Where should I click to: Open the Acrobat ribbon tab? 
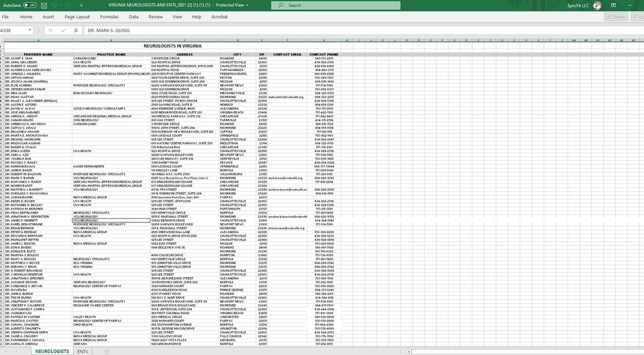click(219, 17)
